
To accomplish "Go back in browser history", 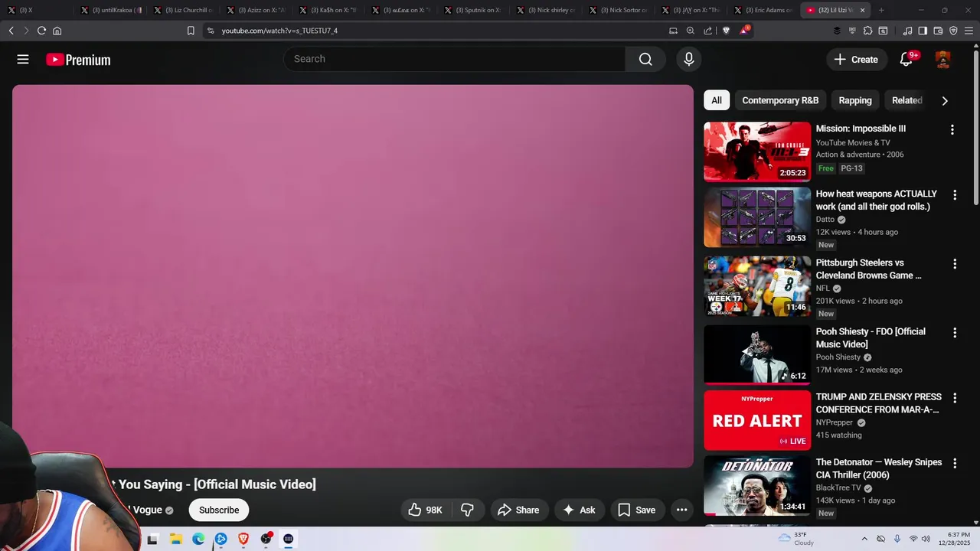I will 11,31.
